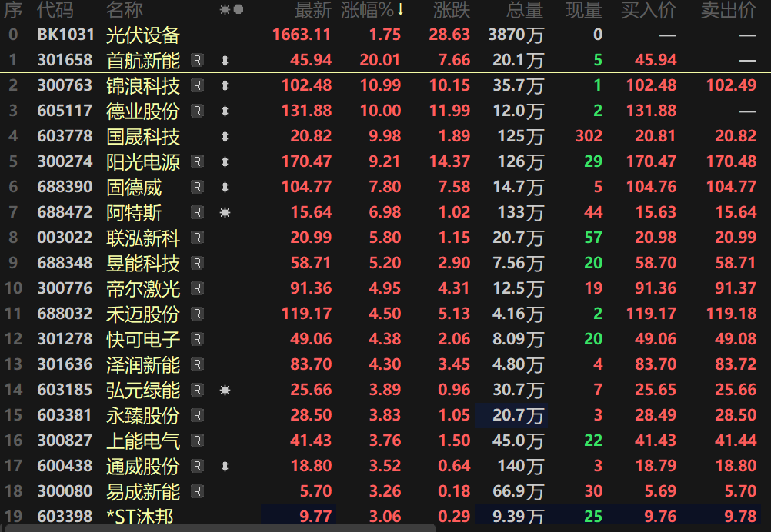Click the highlighted 20.7万 volume of 永臻股份

tap(512, 416)
